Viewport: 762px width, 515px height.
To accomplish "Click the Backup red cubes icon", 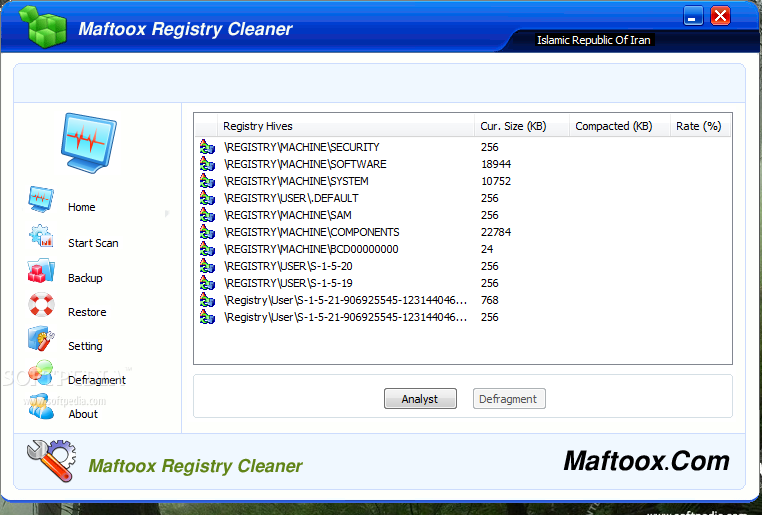I will (x=41, y=271).
